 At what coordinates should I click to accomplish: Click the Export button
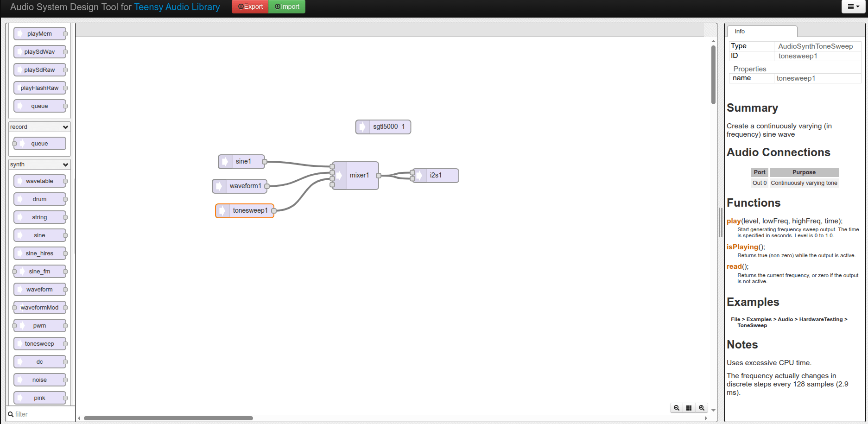[250, 6]
